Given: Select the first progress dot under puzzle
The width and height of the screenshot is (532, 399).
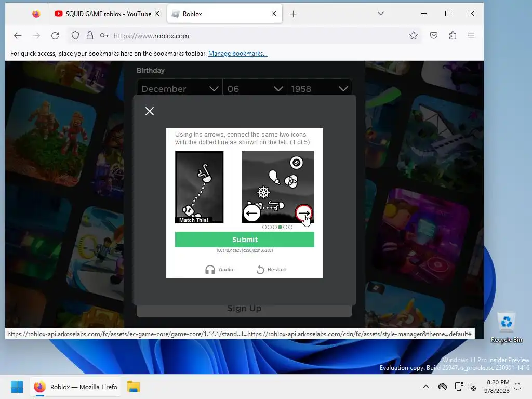Looking at the screenshot, I should 264,227.
